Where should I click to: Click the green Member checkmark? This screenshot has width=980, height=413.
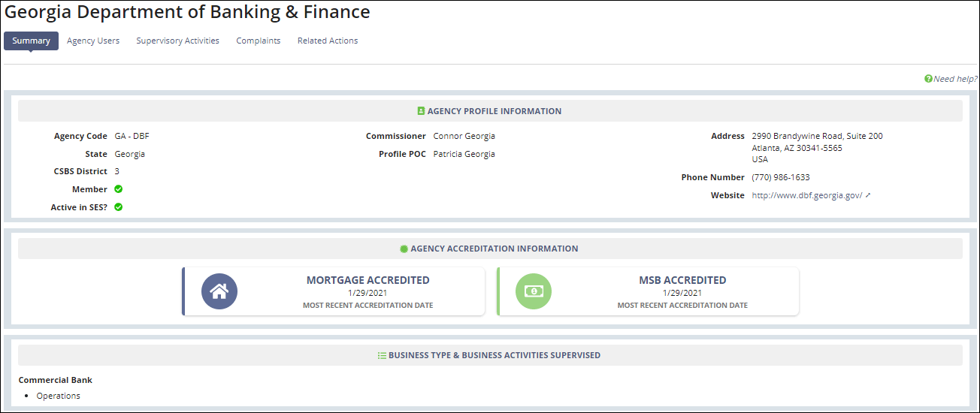(118, 189)
